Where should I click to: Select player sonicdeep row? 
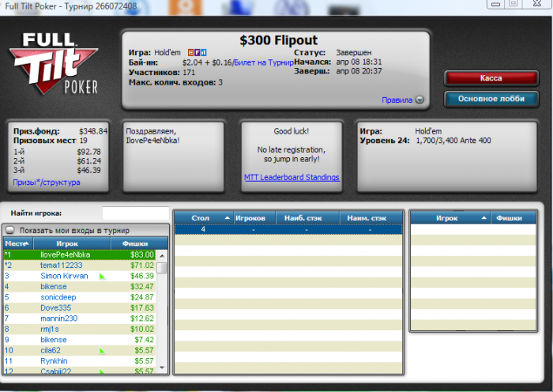click(80, 297)
